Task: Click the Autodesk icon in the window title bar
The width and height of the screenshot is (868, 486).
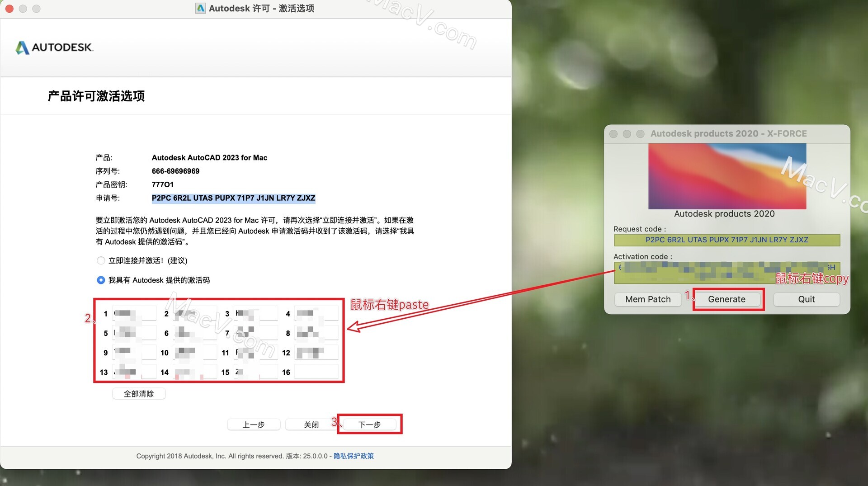Action: [201, 8]
